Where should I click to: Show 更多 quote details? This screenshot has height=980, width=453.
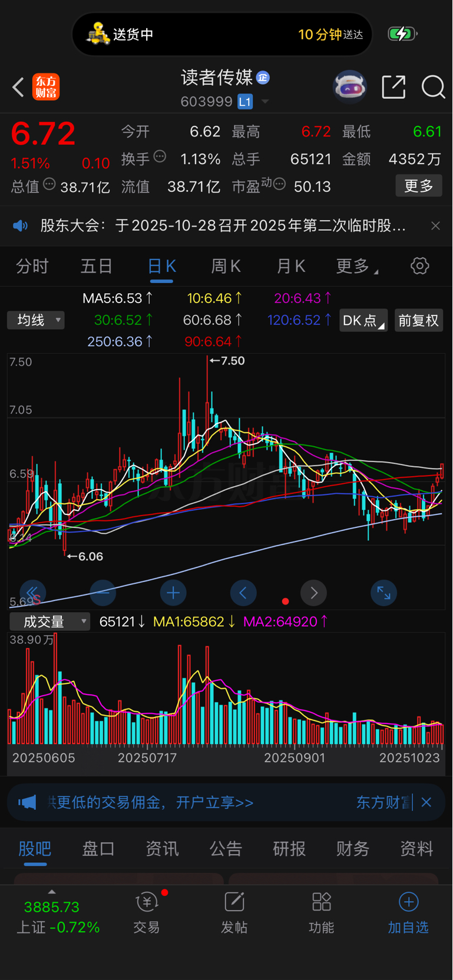(419, 186)
